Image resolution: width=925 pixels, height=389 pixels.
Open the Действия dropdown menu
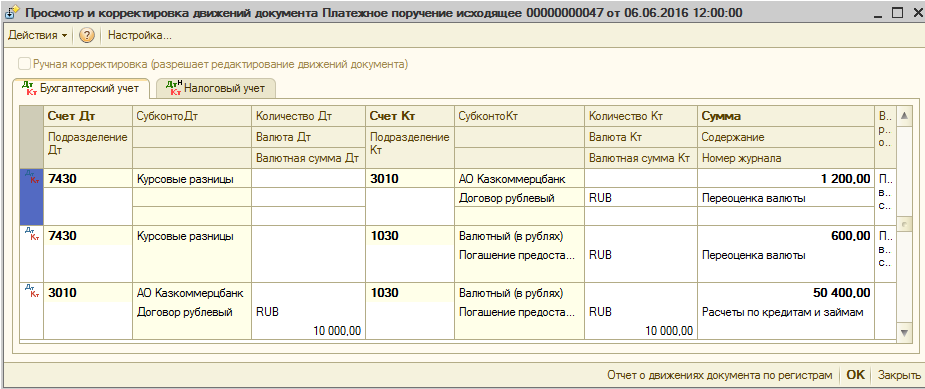point(37,35)
